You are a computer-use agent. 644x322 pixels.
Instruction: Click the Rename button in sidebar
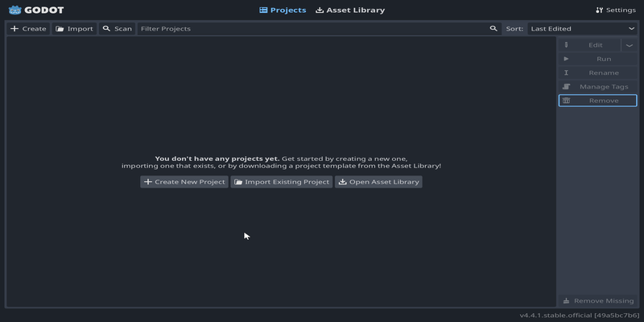coord(597,73)
